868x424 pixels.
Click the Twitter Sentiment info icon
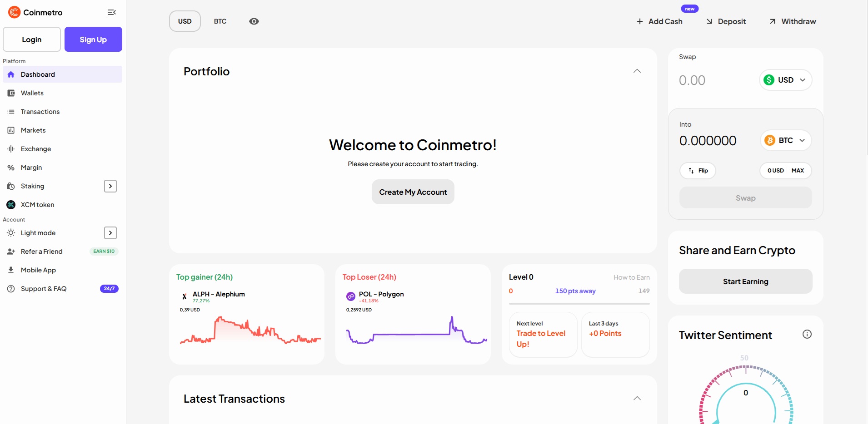pyautogui.click(x=807, y=335)
